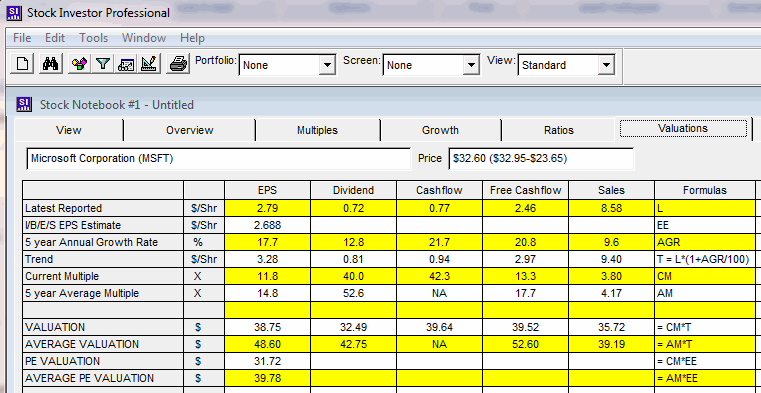Screen dimensions: 761x393
Task: Switch to the Overview tab
Action: [x=189, y=130]
